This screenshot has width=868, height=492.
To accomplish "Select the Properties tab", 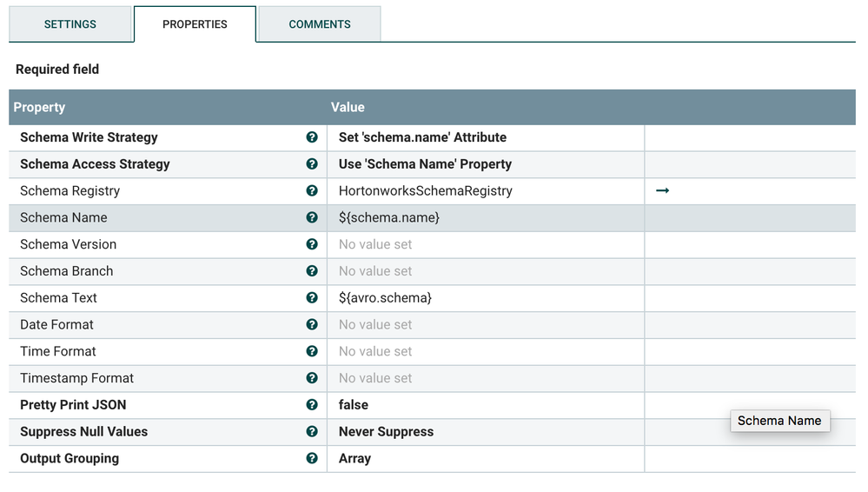I will tap(195, 24).
